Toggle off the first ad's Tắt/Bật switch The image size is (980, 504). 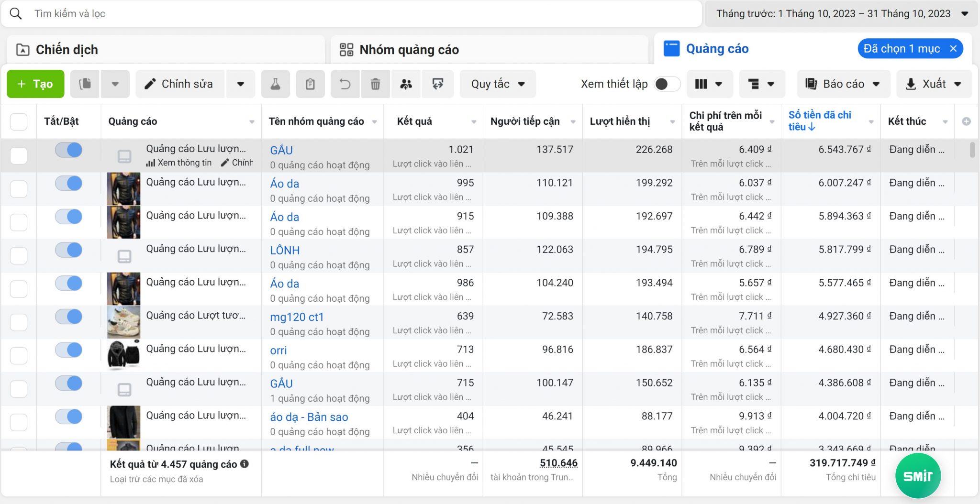pos(68,150)
